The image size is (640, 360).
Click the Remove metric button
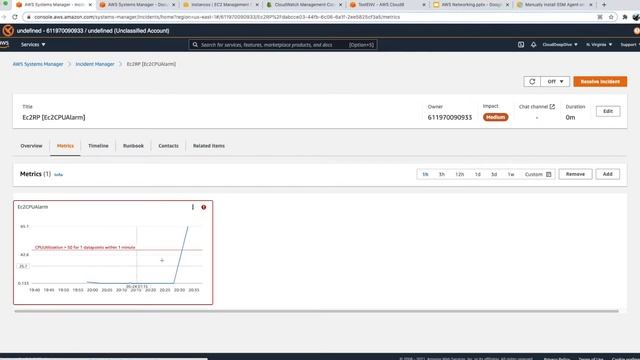575,174
